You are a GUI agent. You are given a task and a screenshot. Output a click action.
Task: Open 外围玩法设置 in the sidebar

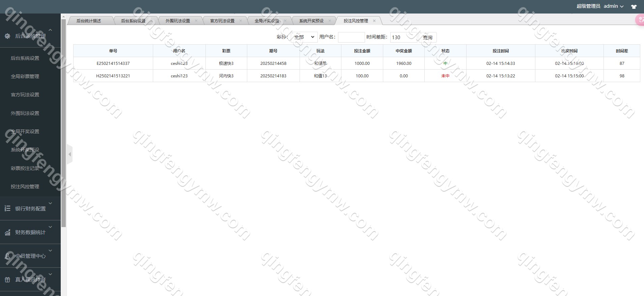25,113
